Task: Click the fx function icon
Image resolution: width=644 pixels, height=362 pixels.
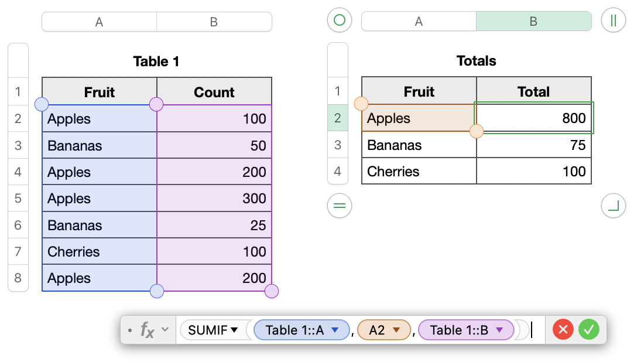Action: click(x=147, y=330)
